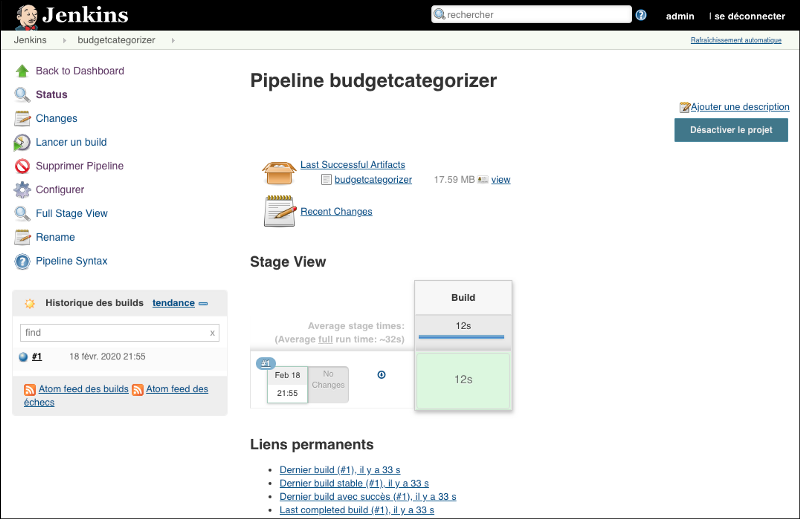The width and height of the screenshot is (800, 519).
Task: Open Dernier build stable (#1) permalink
Action: tap(354, 483)
